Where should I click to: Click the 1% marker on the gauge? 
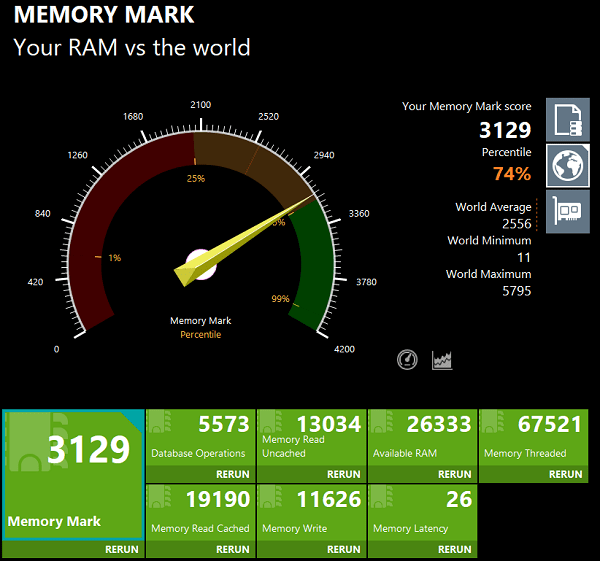[x=114, y=258]
